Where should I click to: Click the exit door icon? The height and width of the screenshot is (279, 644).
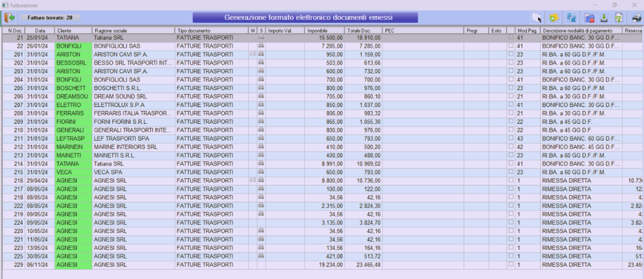10,17
